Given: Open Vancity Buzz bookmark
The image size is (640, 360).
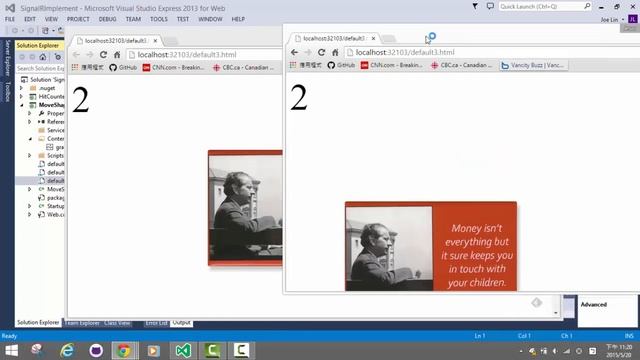Looking at the screenshot, I should pyautogui.click(x=533, y=65).
